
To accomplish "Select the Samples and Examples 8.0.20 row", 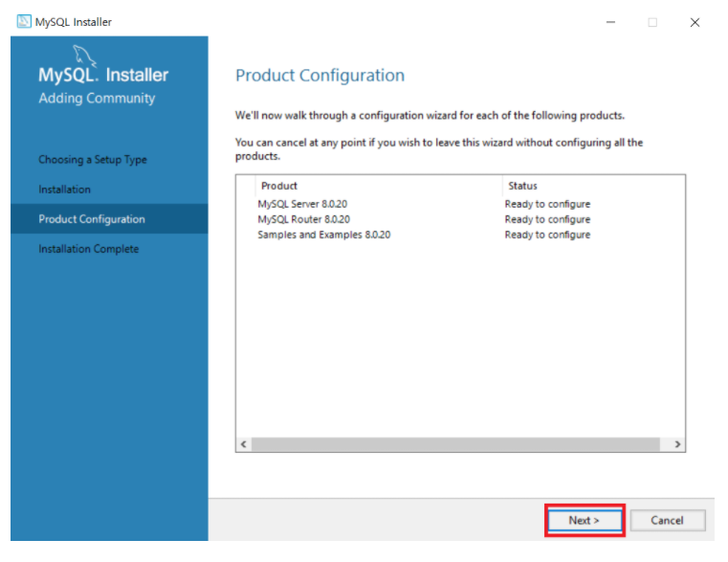I will coord(460,235).
